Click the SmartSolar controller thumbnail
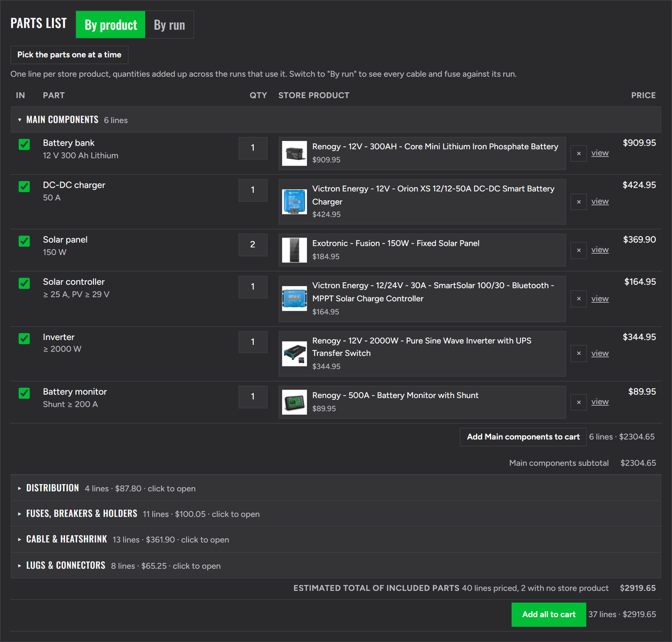 pyautogui.click(x=295, y=299)
